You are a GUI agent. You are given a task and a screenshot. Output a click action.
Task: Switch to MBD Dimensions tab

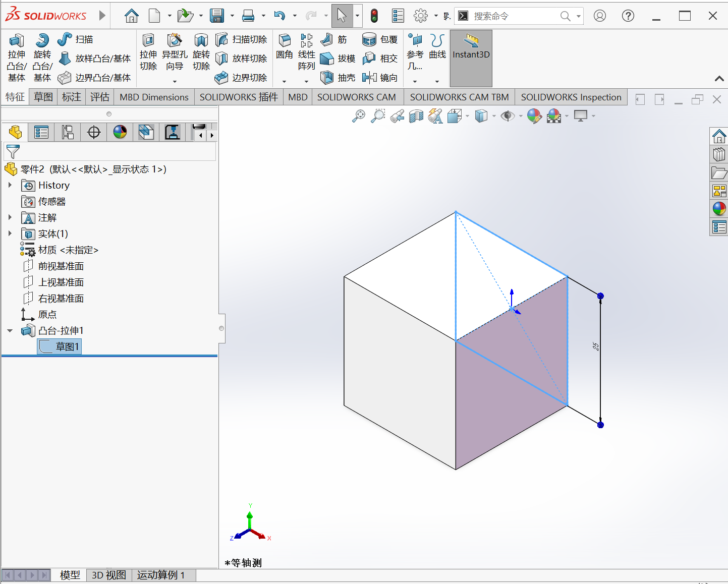click(154, 97)
